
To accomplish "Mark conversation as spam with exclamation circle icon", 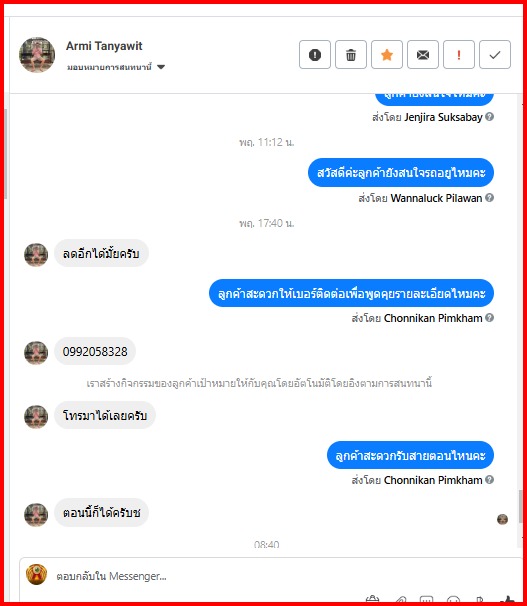I will (x=314, y=54).
